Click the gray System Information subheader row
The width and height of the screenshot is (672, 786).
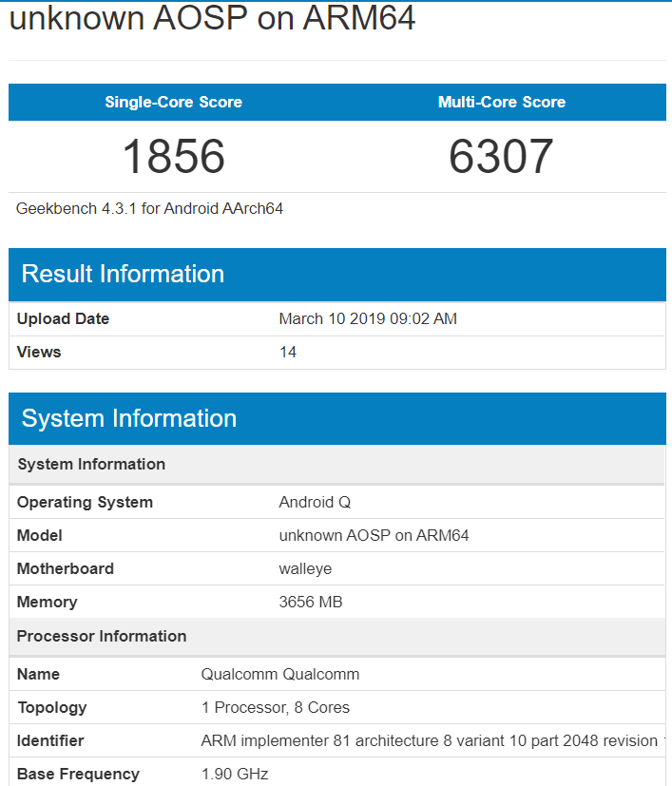coord(337,464)
